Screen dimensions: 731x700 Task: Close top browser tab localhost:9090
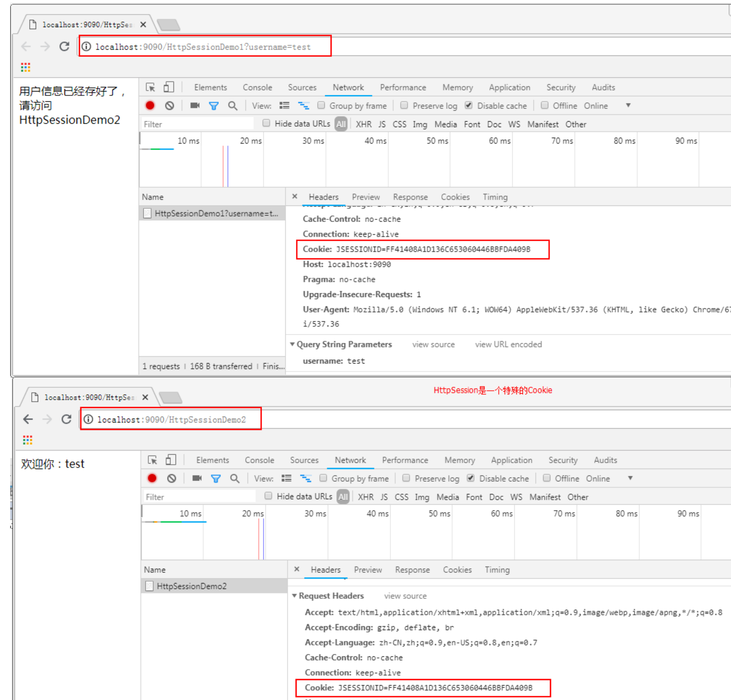pos(143,25)
